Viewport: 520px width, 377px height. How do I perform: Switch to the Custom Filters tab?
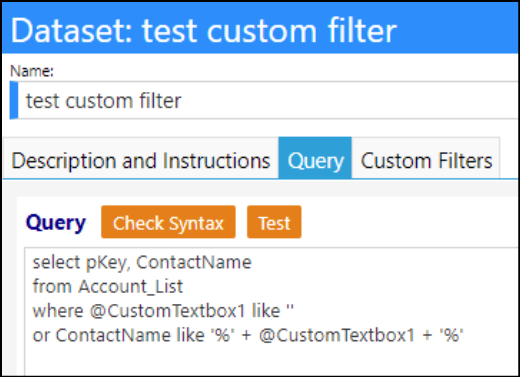tap(426, 158)
